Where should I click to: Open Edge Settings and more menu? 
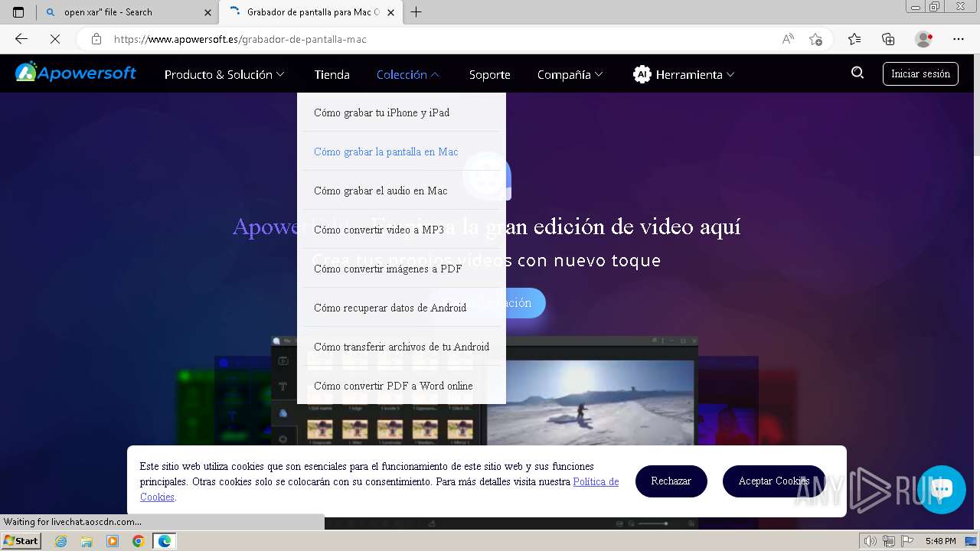pyautogui.click(x=959, y=39)
